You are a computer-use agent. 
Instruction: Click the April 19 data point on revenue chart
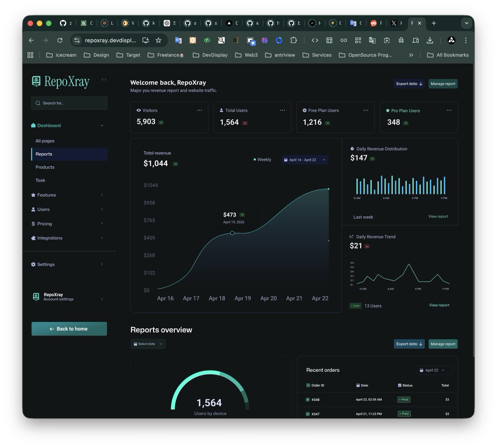click(232, 233)
